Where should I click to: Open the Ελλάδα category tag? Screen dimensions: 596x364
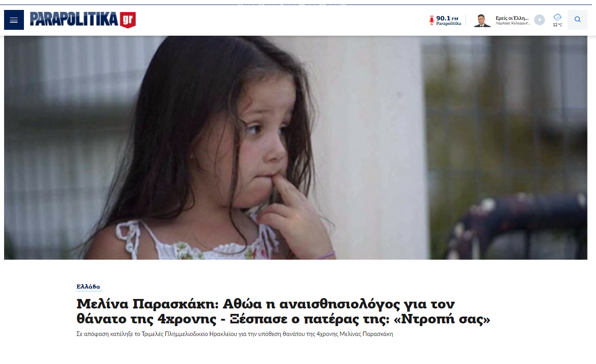click(88, 287)
